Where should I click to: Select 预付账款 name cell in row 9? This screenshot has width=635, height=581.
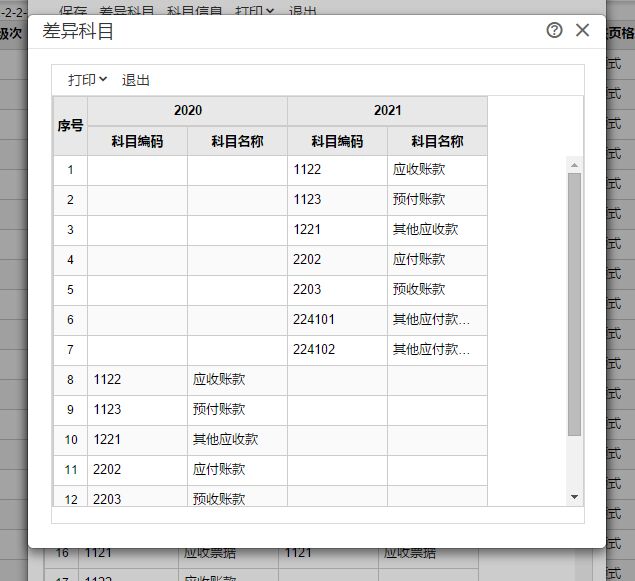[x=237, y=410]
